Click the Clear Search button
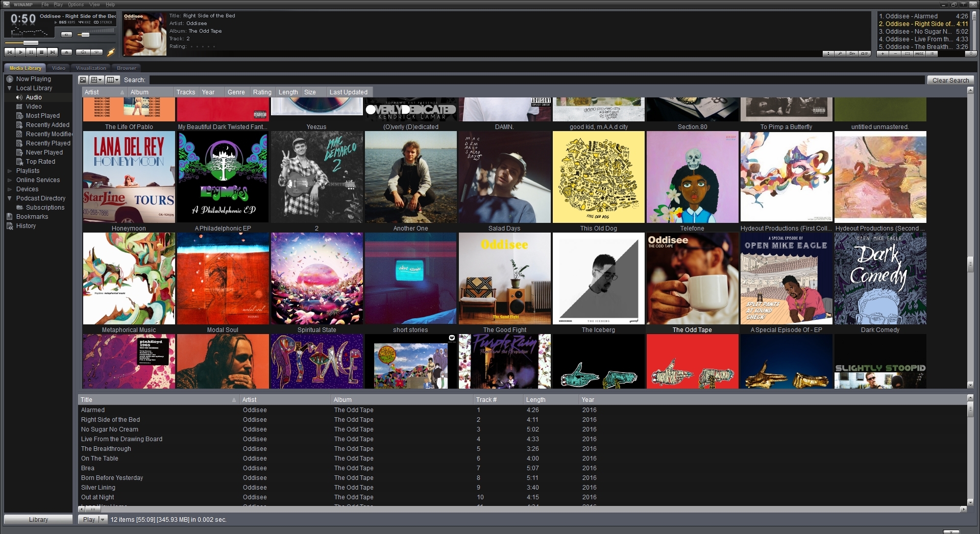This screenshot has height=534, width=980. coord(950,80)
